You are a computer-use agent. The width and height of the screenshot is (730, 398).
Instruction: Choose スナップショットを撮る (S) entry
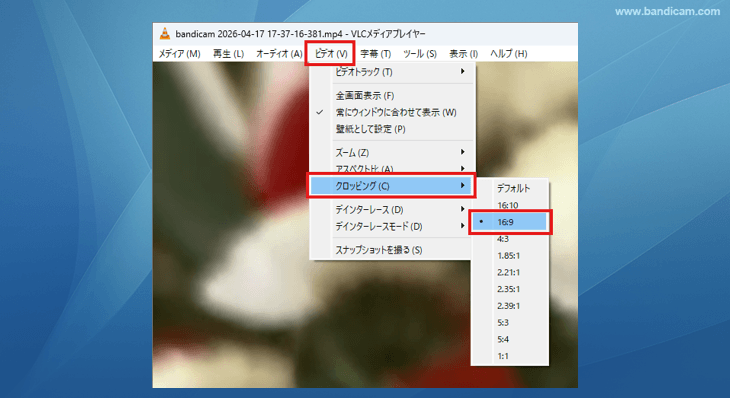(392, 250)
